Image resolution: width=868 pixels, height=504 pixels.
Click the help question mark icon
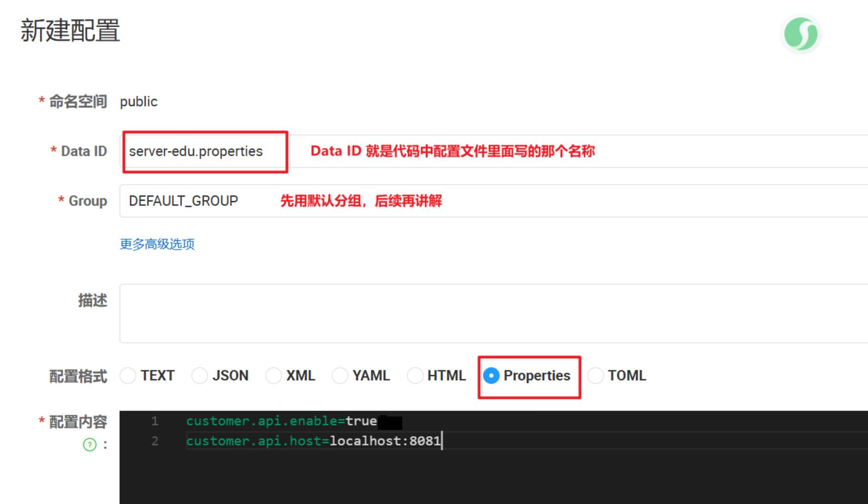90,445
